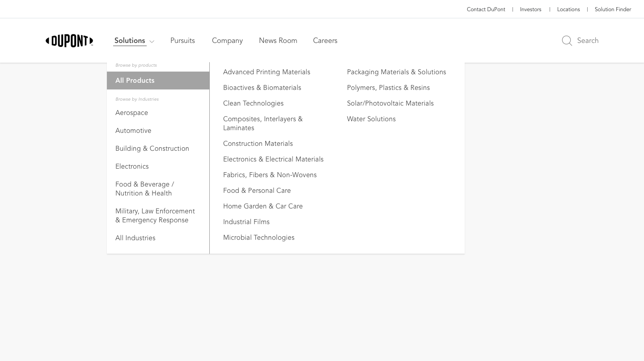Open the Solutions menu
This screenshot has width=644, height=361.
tap(130, 41)
